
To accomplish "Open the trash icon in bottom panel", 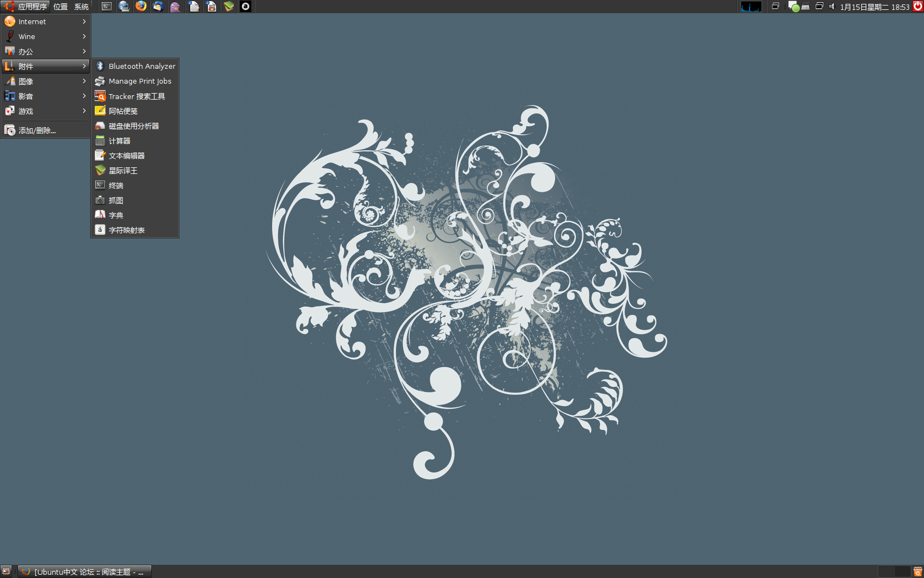I will click(917, 571).
